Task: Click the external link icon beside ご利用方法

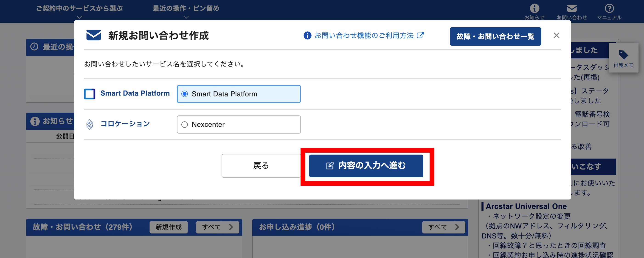Action: (x=420, y=36)
